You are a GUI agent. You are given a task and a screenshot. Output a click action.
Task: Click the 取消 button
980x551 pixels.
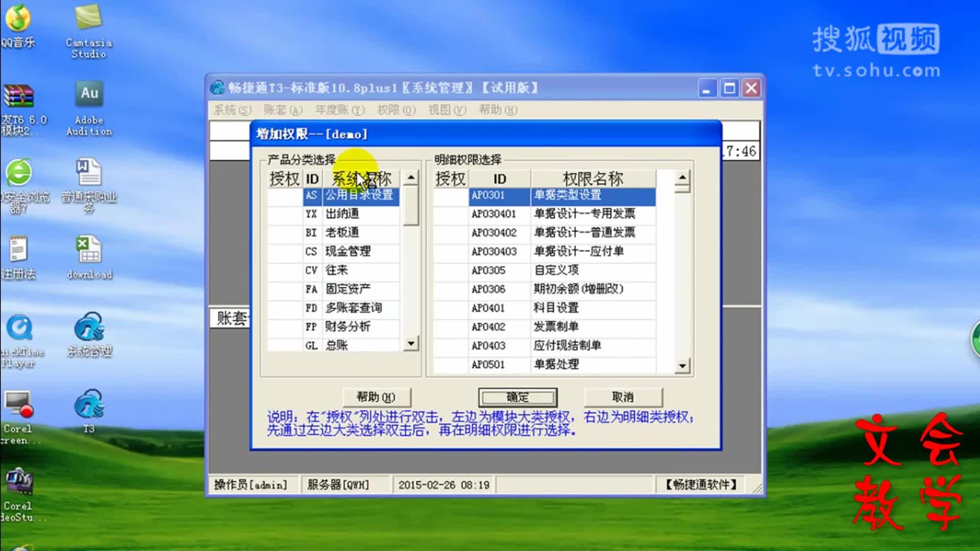(623, 397)
